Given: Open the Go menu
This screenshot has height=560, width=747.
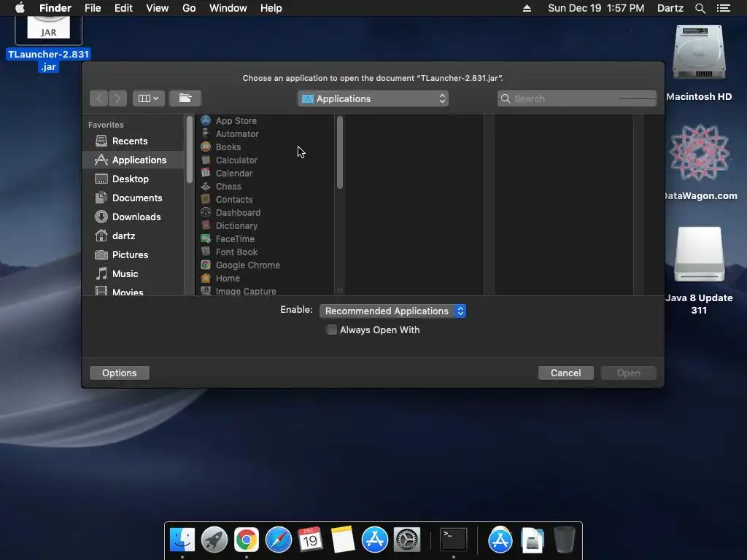Looking at the screenshot, I should (x=189, y=8).
